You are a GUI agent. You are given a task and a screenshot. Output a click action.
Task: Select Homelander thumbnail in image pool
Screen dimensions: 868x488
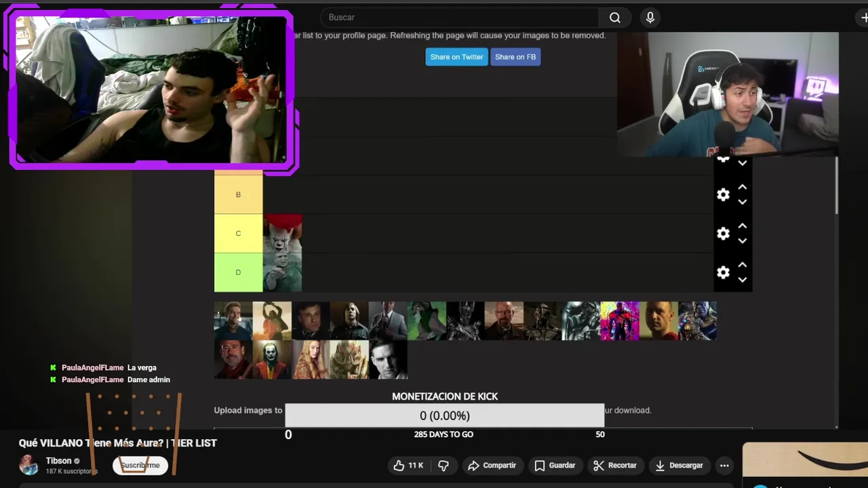233,321
